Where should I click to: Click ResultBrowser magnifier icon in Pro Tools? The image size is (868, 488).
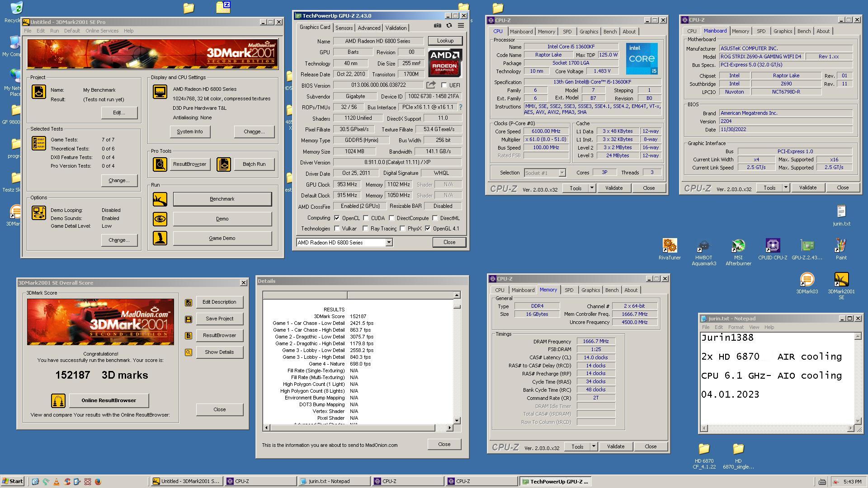pos(160,164)
